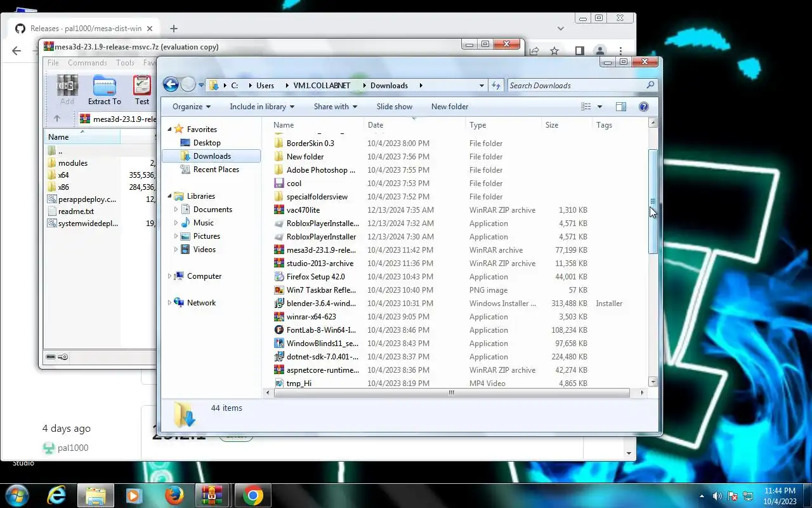The image size is (812, 508).
Task: Select the tmp_Hi MP4 video icon
Action: pyautogui.click(x=278, y=383)
